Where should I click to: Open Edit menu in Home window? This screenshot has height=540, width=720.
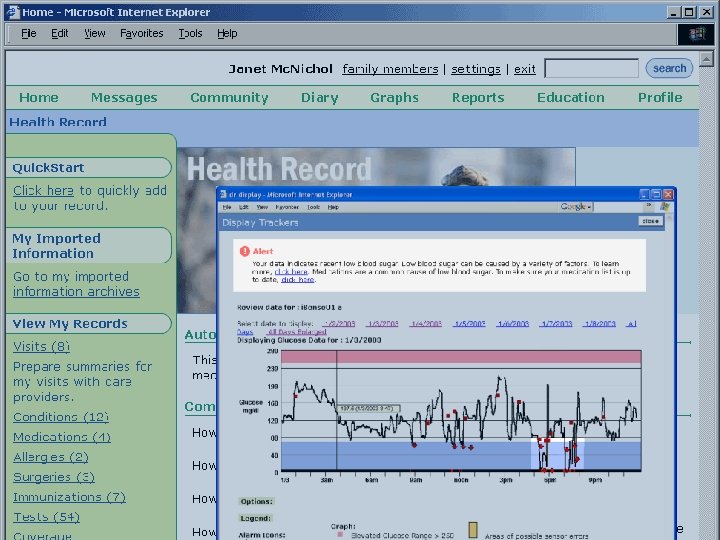[x=60, y=34]
